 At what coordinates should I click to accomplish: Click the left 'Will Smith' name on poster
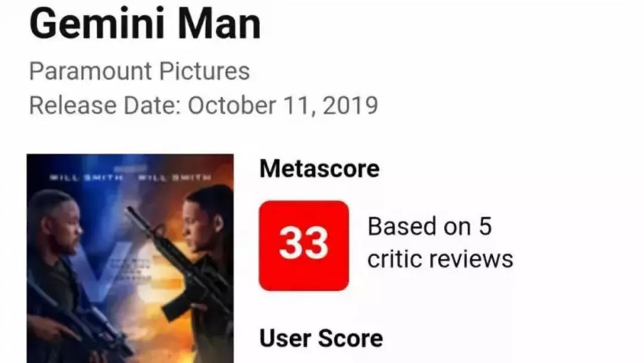click(86, 177)
